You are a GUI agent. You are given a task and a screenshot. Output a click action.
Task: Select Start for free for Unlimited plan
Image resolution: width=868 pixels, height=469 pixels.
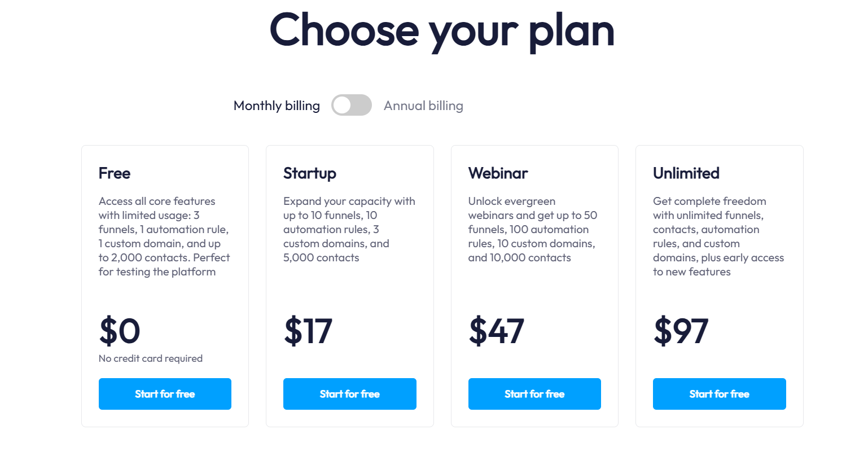[719, 393]
